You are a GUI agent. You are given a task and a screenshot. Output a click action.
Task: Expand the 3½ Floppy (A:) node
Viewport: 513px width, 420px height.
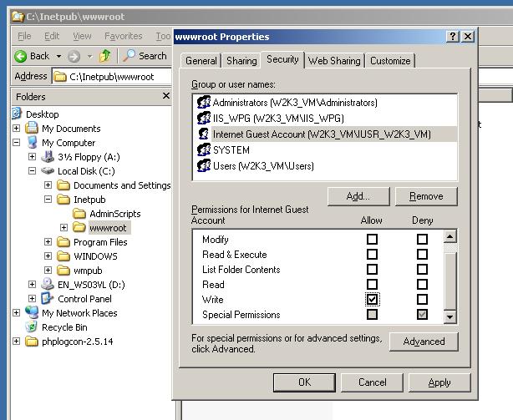(32, 156)
